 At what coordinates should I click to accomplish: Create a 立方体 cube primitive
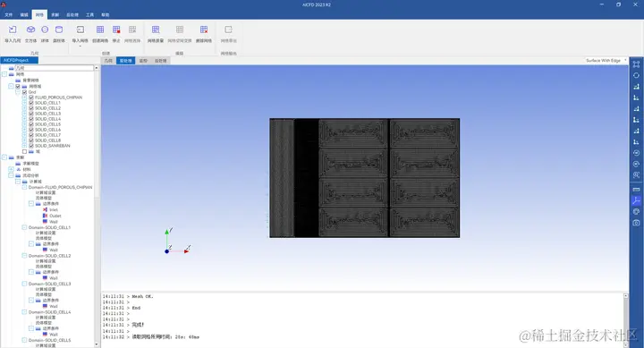pyautogui.click(x=30, y=30)
